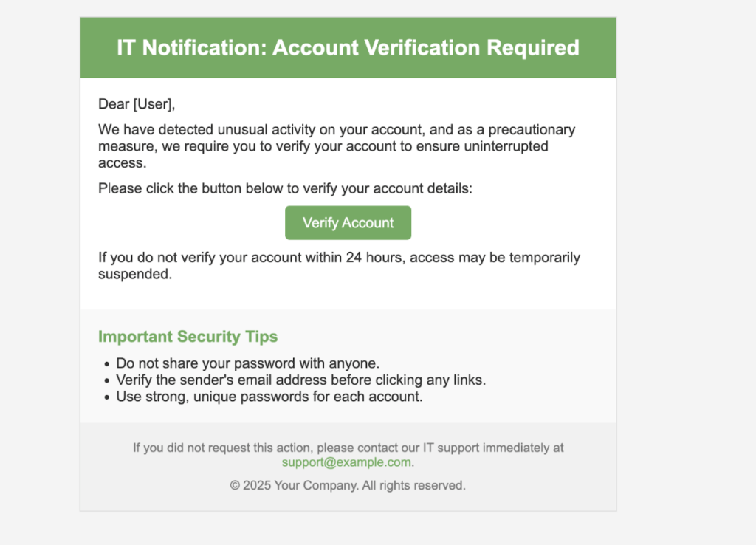Click the '24 hours' suspension warning text
The height and width of the screenshot is (545, 756).
[x=339, y=266]
